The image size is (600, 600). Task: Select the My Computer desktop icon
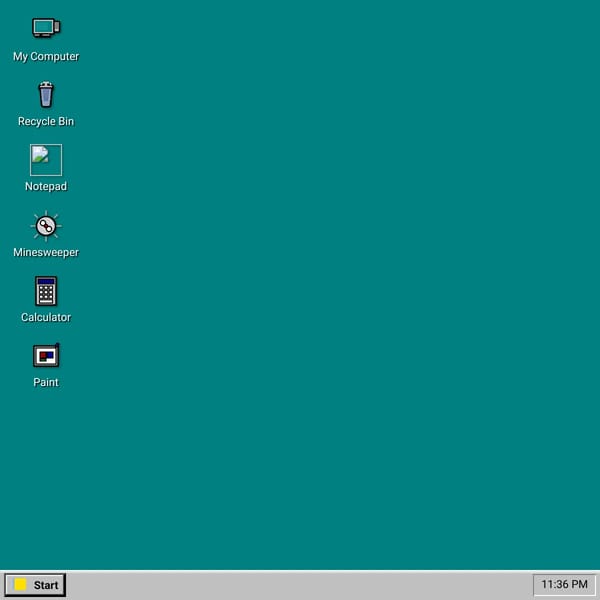click(x=46, y=28)
